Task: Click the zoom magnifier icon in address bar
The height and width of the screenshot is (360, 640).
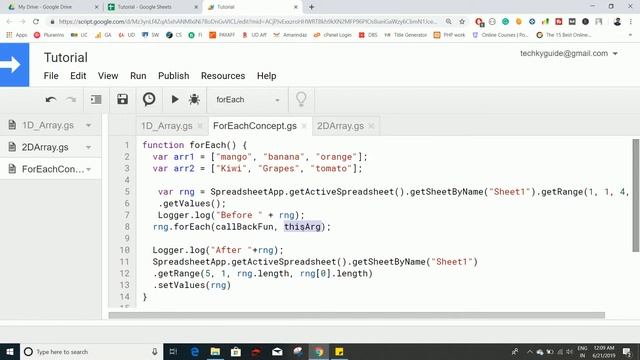Action: pyautogui.click(x=449, y=22)
